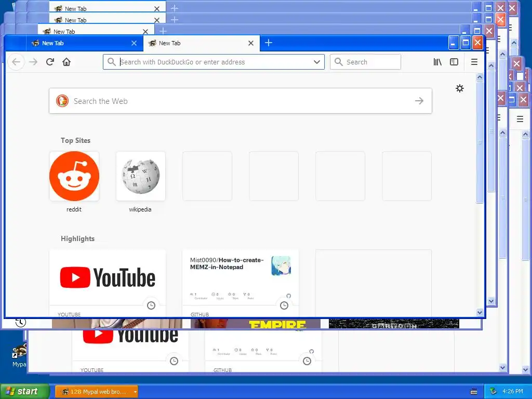Switch to the first New Tab tab
This screenshot has height=399, width=532.
[85, 43]
